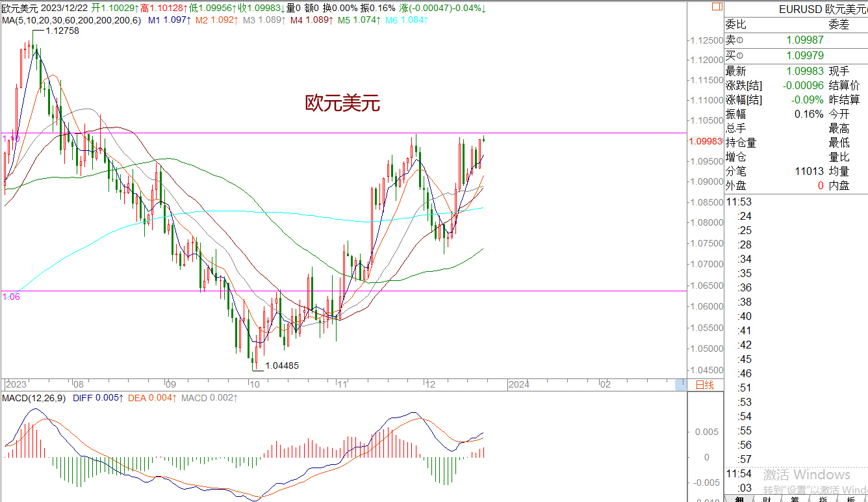868x502 pixels.
Task: Click the sell price 1.09987
Action: click(x=805, y=40)
